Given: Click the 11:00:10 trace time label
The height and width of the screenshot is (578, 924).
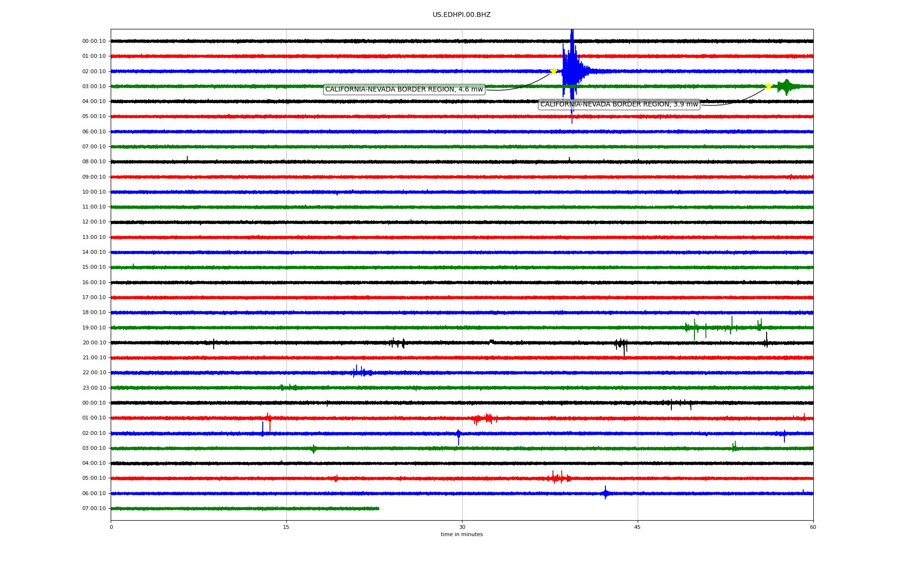Looking at the screenshot, I should (x=94, y=207).
